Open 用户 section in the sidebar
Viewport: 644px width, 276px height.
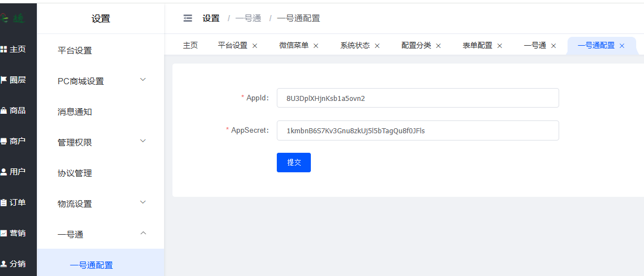(x=13, y=172)
